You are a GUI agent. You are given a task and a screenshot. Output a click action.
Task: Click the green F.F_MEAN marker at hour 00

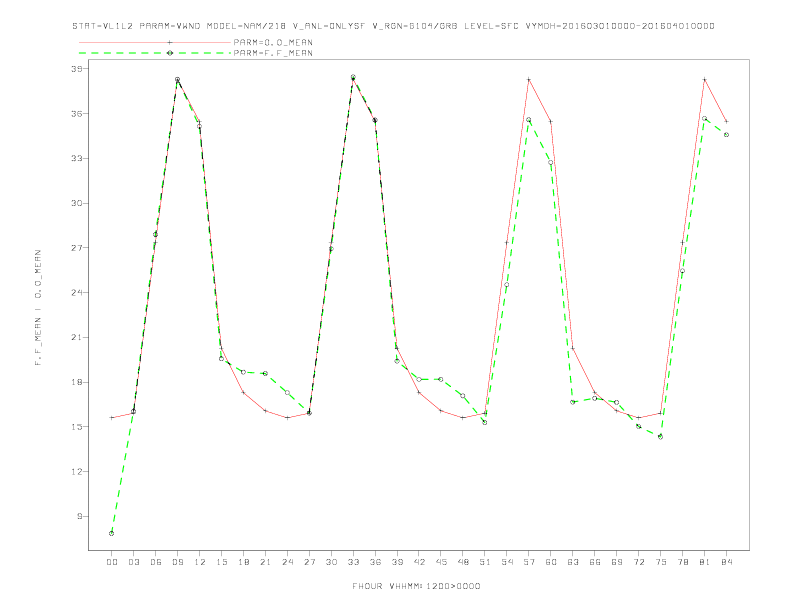(112, 533)
